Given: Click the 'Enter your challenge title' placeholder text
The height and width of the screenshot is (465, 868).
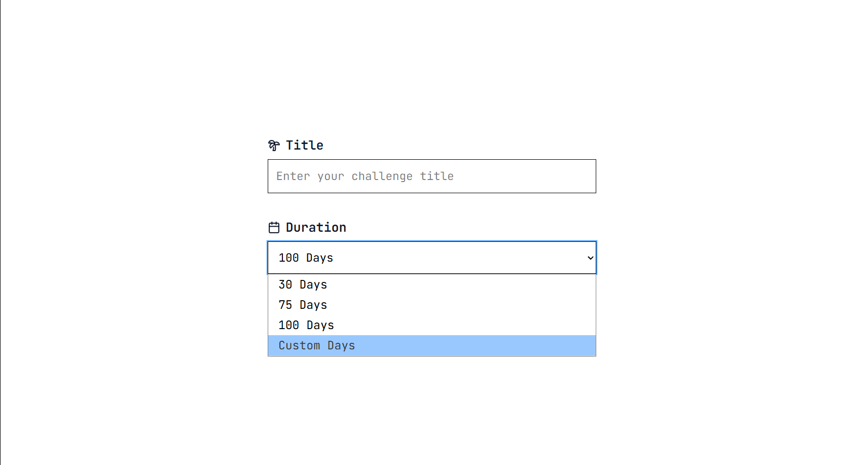Looking at the screenshot, I should 365,176.
